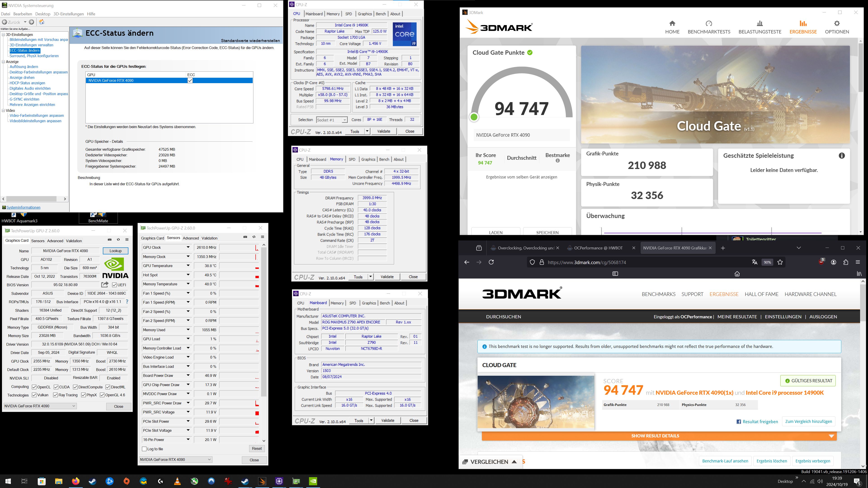
Task: Click the reload icon in Firefox
Action: tap(491, 262)
